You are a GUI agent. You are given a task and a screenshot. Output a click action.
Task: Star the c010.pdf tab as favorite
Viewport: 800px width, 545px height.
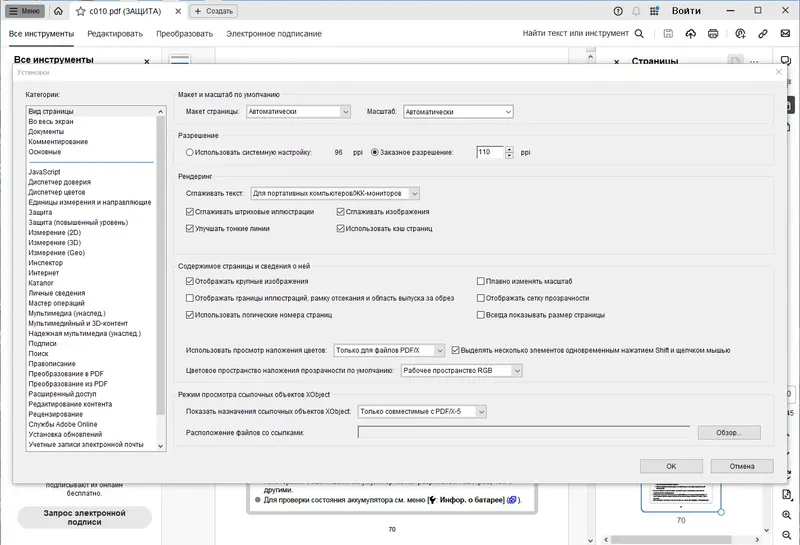click(81, 11)
